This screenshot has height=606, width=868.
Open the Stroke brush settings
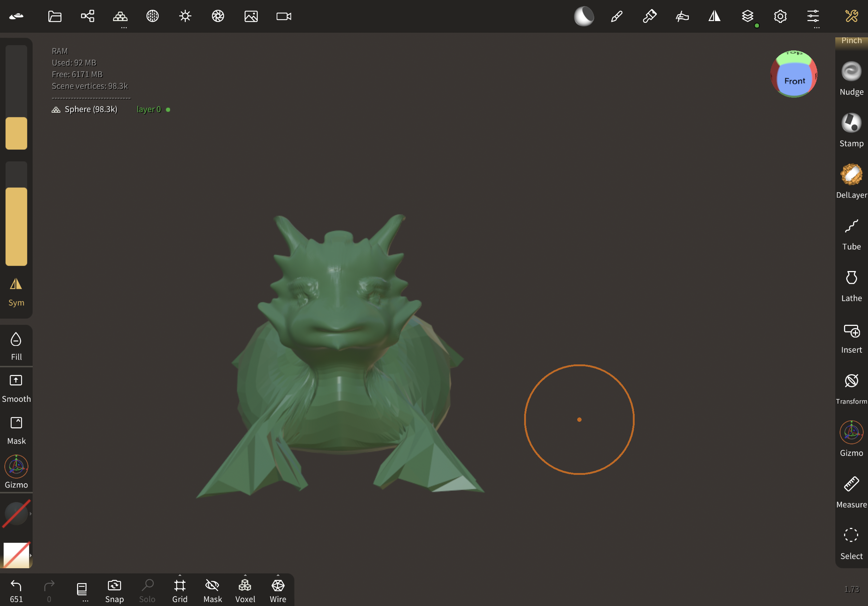pyautogui.click(x=616, y=16)
